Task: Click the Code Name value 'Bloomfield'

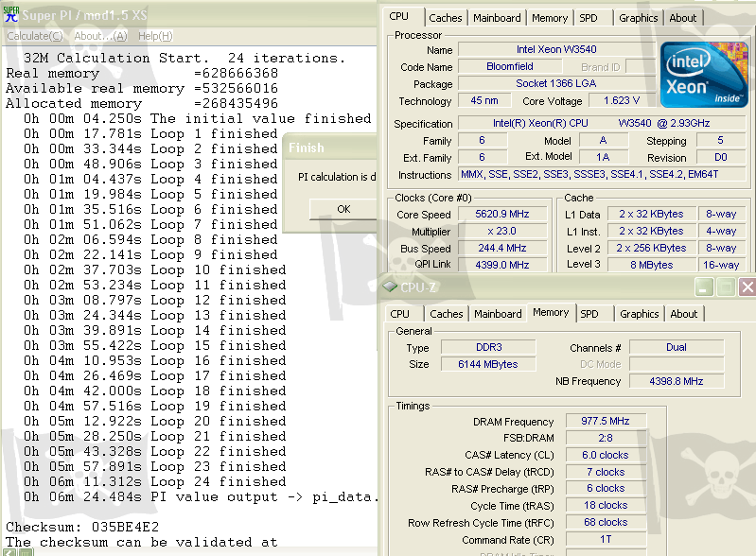Action: 510,66
